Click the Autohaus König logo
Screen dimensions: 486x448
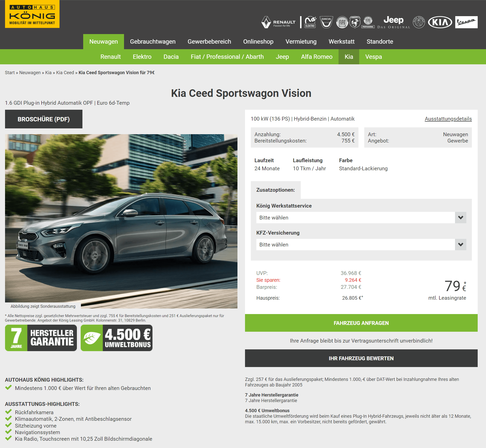pyautogui.click(x=32, y=14)
